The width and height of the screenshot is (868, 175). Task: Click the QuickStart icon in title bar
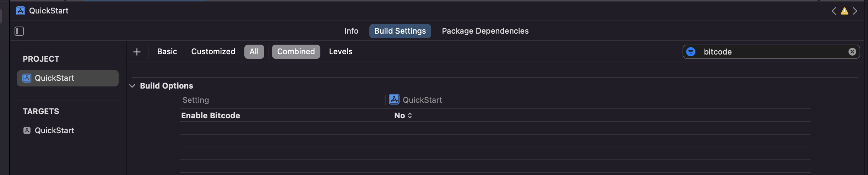click(21, 11)
